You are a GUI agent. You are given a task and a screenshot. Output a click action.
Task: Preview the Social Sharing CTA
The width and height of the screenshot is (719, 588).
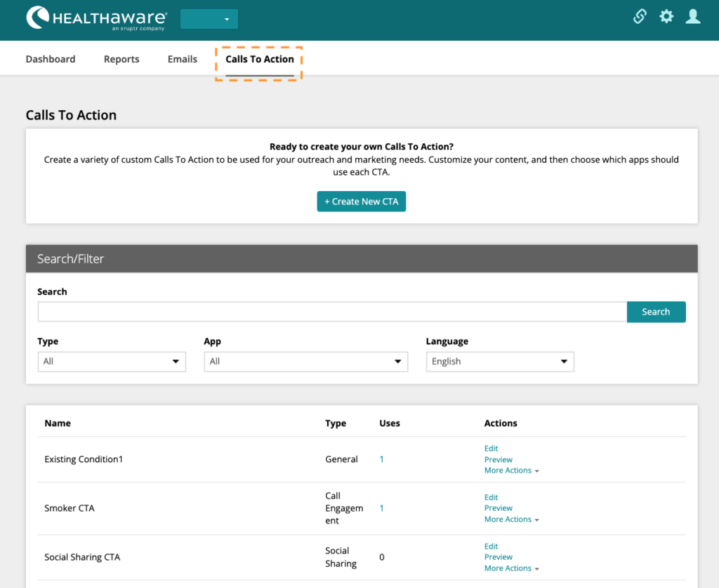click(x=499, y=557)
